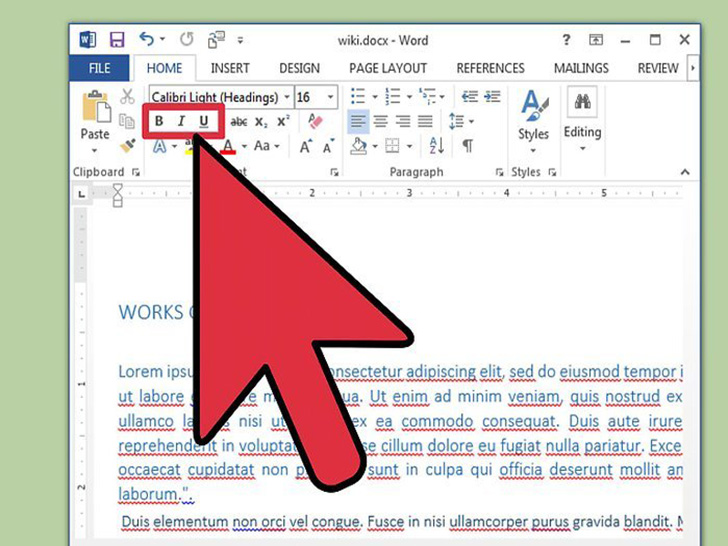Toggle Subscript formatting

[x=261, y=122]
